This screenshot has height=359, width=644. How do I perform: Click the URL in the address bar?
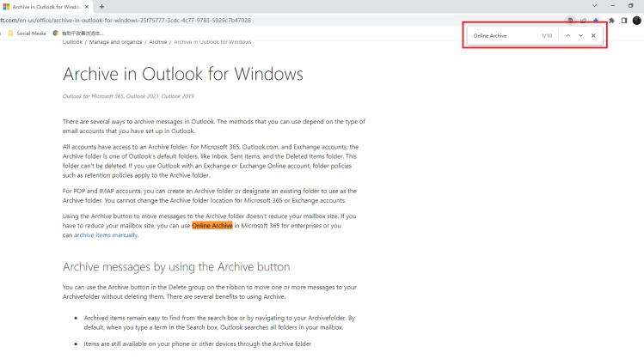tap(129, 20)
